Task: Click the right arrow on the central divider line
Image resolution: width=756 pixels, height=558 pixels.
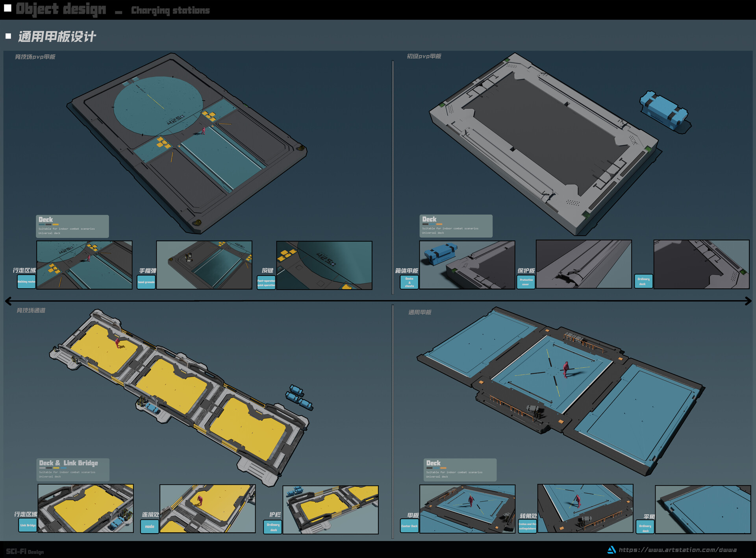Action: click(747, 301)
